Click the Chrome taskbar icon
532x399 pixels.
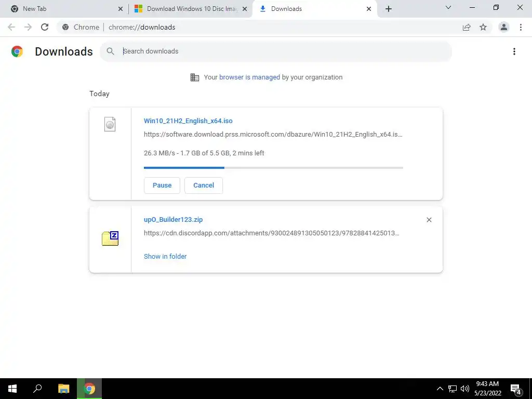tap(89, 389)
